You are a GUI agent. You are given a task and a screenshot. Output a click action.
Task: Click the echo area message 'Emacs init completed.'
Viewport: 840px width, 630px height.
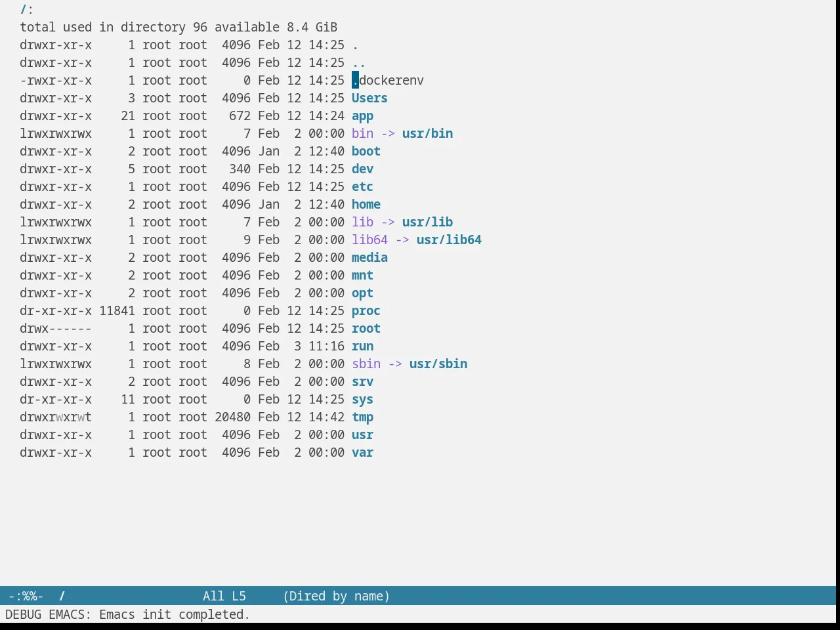(x=175, y=614)
